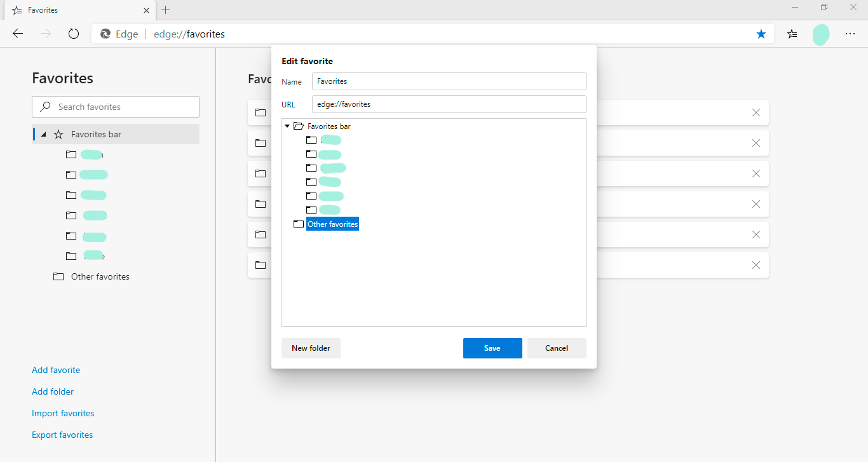The image size is (868, 462).
Task: Click the Edge logo in the address bar
Action: point(105,34)
